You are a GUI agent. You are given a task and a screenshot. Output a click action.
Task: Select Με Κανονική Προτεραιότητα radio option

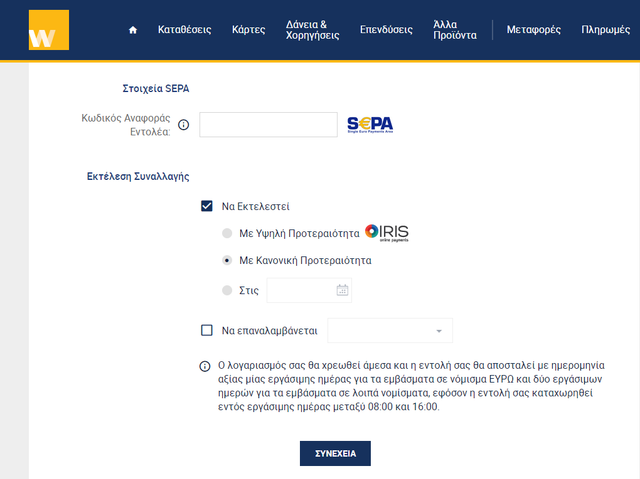coord(227,260)
